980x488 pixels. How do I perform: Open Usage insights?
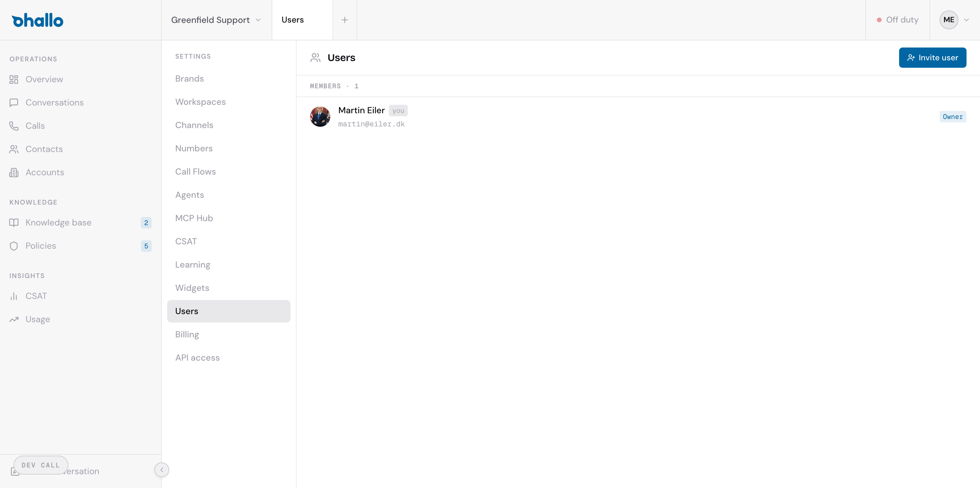tap(38, 319)
